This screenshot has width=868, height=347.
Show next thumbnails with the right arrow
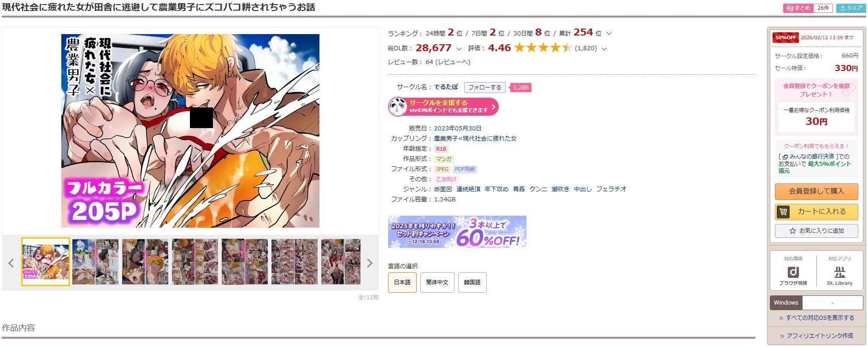pos(369,263)
